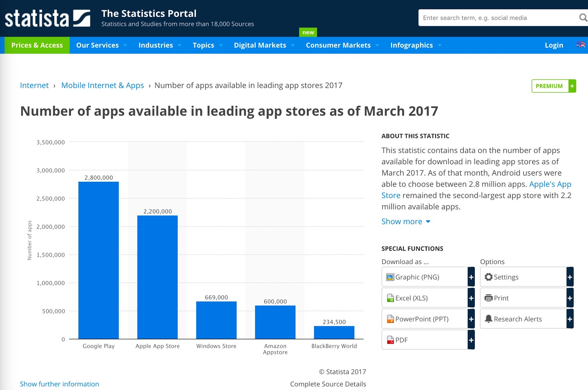
Task: Expand the Digital Markets menu
Action: (x=264, y=45)
